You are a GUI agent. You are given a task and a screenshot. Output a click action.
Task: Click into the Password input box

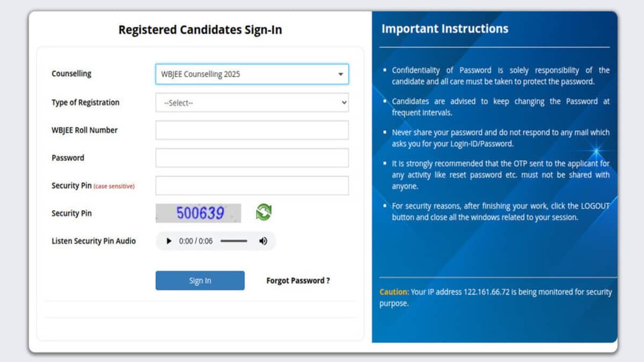click(252, 158)
